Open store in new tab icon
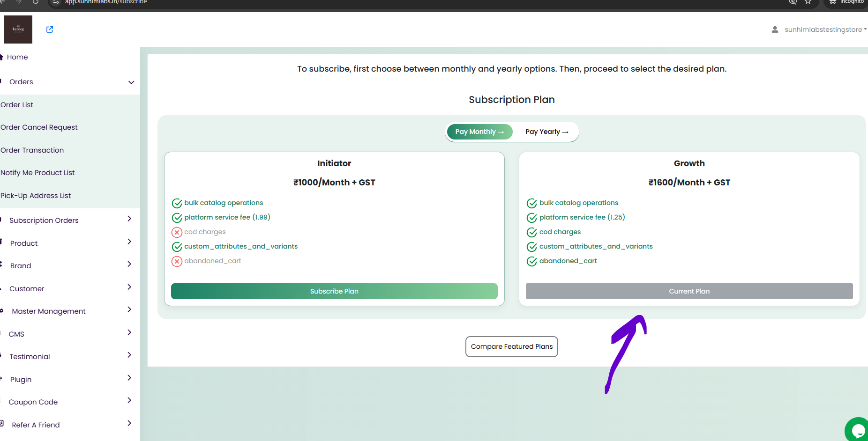Image resolution: width=868 pixels, height=441 pixels. [50, 29]
